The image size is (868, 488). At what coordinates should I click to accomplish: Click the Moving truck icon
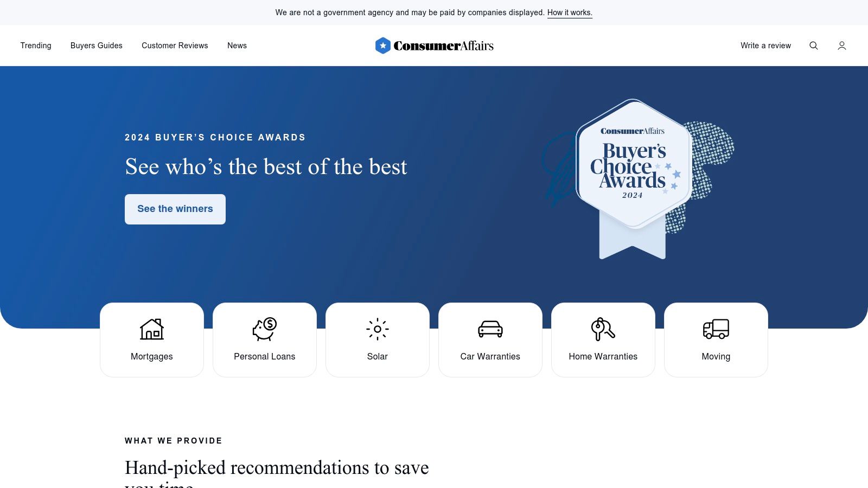click(716, 329)
